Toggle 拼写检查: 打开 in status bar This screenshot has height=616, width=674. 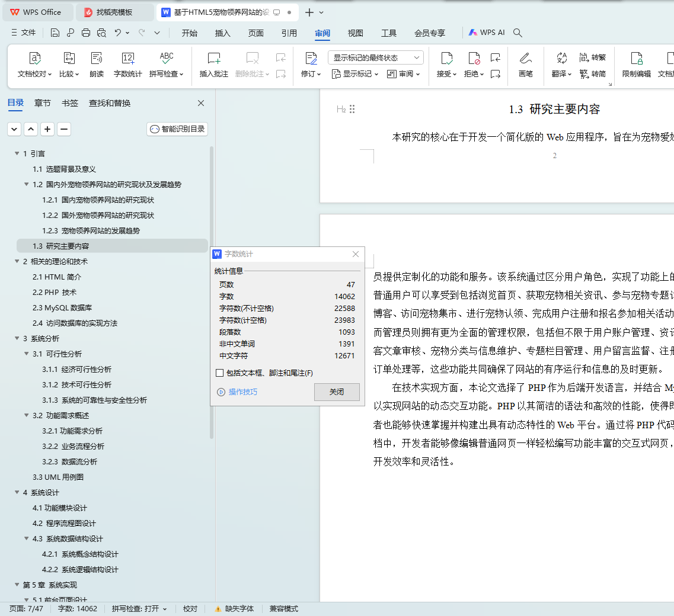point(139,609)
